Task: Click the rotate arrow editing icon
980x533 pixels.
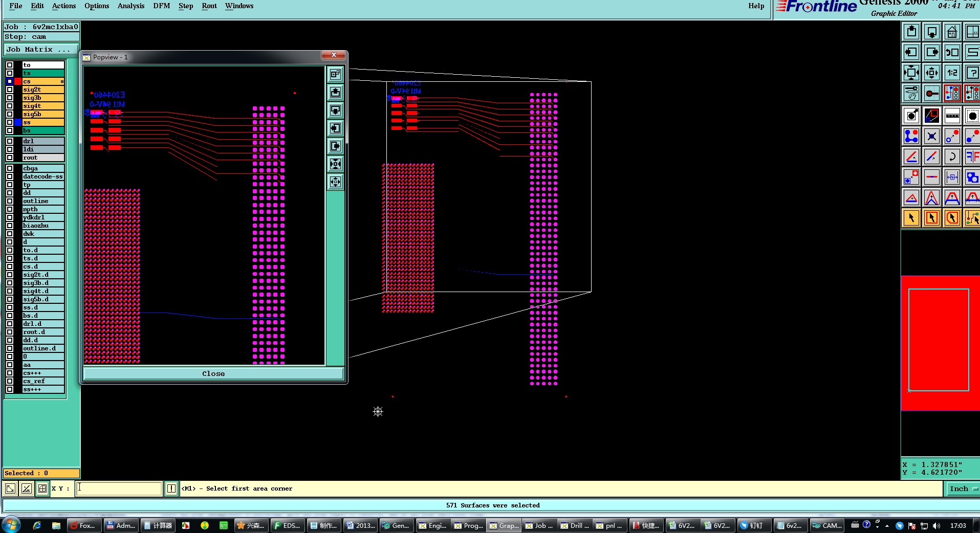Action: (952, 157)
